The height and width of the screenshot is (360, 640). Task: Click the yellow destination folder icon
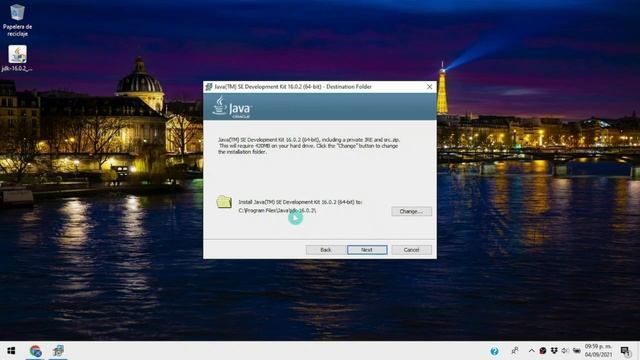point(224,202)
